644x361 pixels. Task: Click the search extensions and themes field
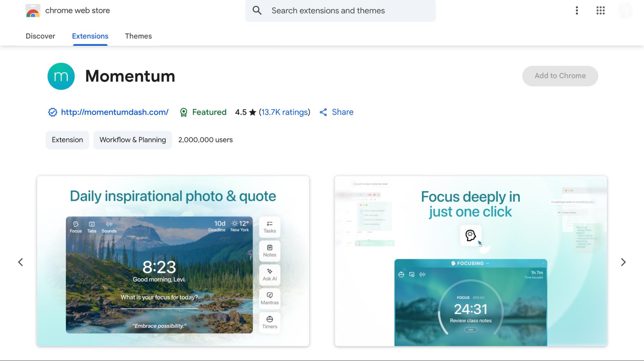(341, 11)
